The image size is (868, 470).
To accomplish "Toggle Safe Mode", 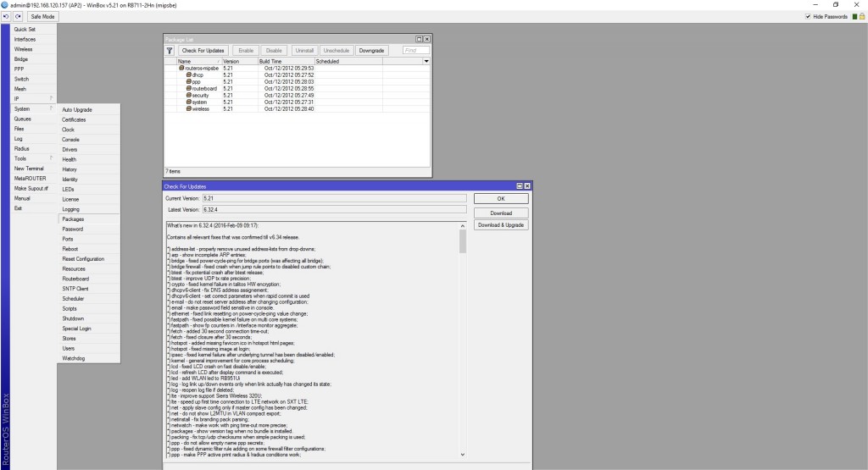I will click(42, 16).
